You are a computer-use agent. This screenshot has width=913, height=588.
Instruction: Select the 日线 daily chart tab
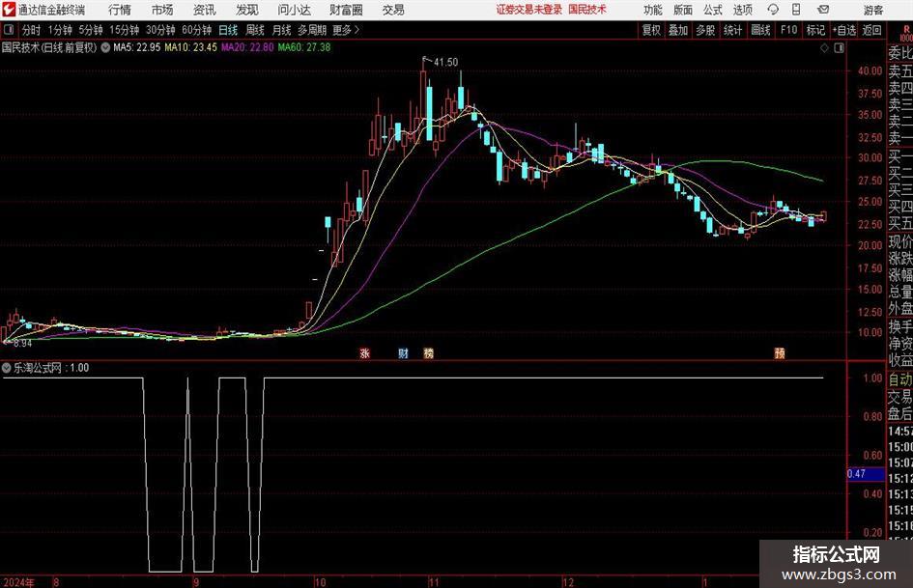tap(228, 30)
